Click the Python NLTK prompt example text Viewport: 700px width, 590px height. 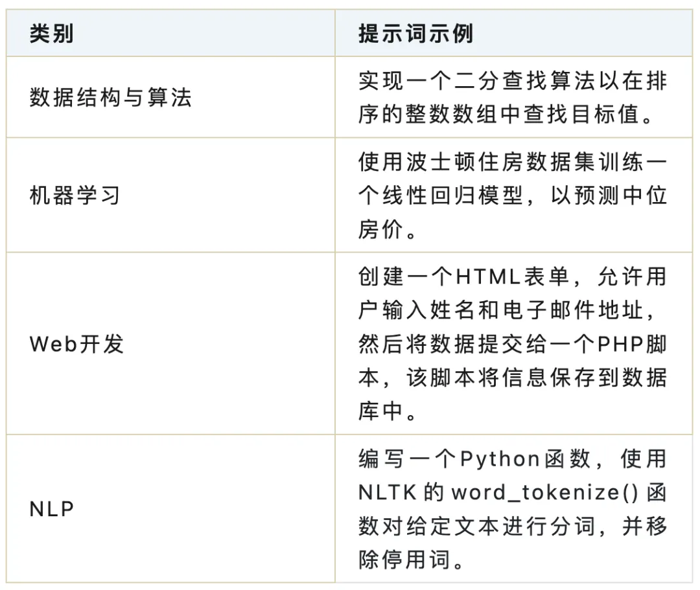click(513, 509)
